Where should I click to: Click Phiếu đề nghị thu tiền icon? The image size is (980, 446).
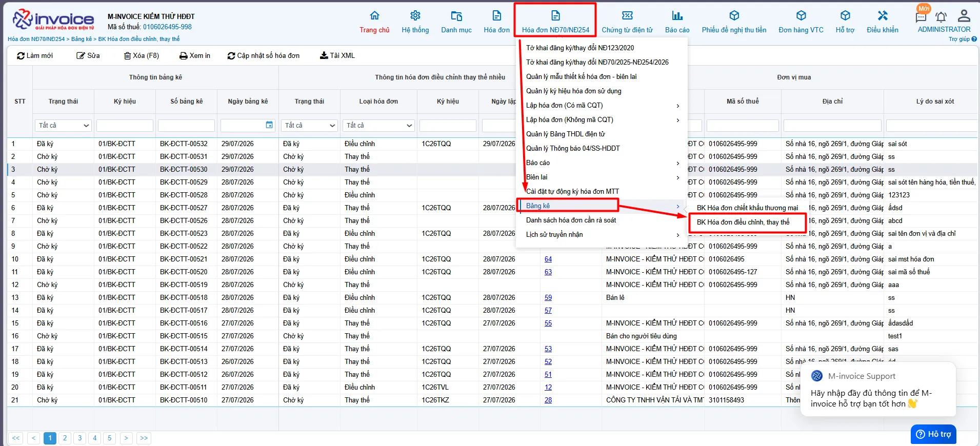point(734,15)
